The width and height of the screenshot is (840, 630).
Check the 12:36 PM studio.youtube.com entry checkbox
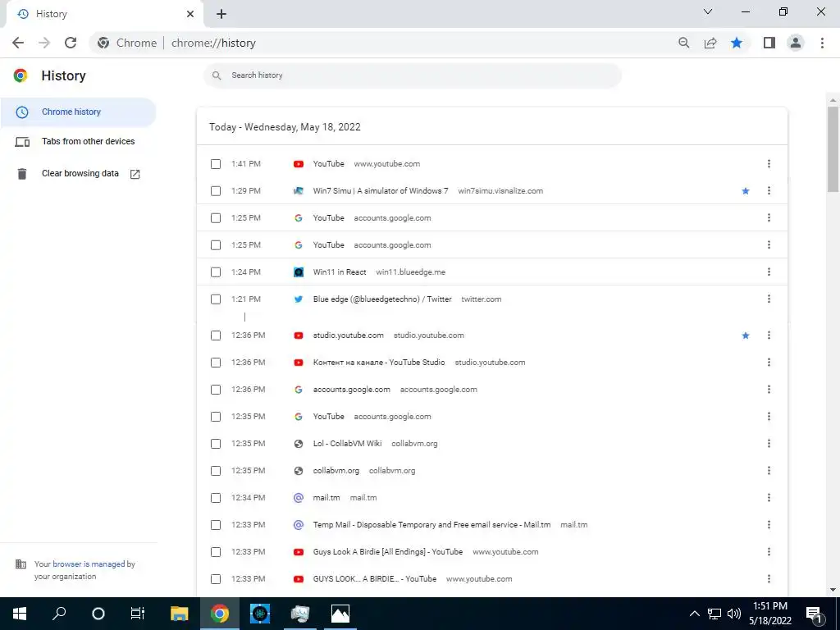click(x=216, y=336)
